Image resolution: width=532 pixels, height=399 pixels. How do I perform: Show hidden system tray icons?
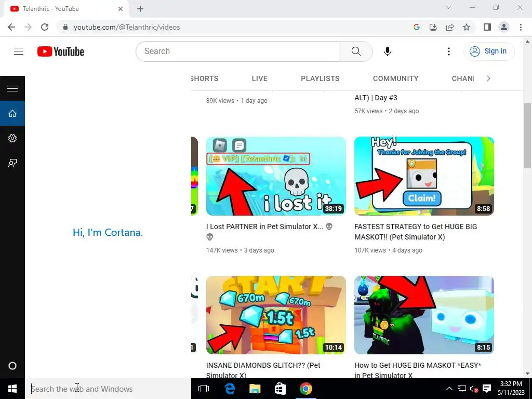449,389
